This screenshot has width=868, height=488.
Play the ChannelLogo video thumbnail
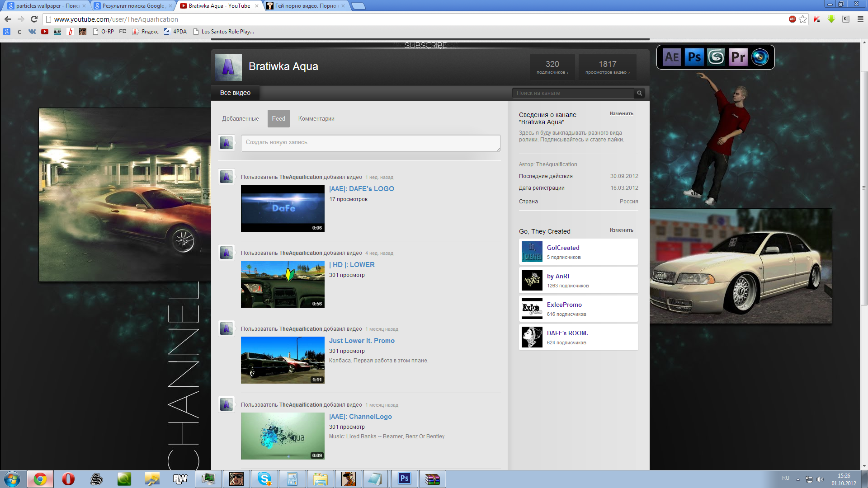283,436
